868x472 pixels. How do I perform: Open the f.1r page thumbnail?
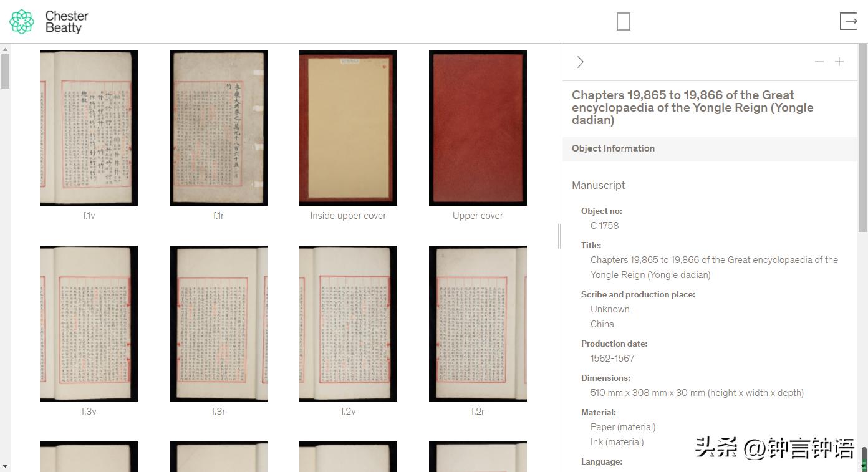point(218,128)
